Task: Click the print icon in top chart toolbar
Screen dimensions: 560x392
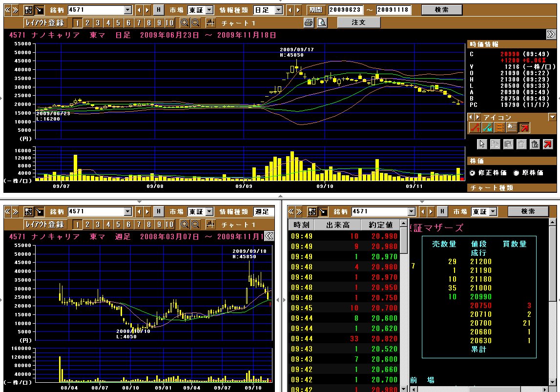Action: tap(309, 22)
